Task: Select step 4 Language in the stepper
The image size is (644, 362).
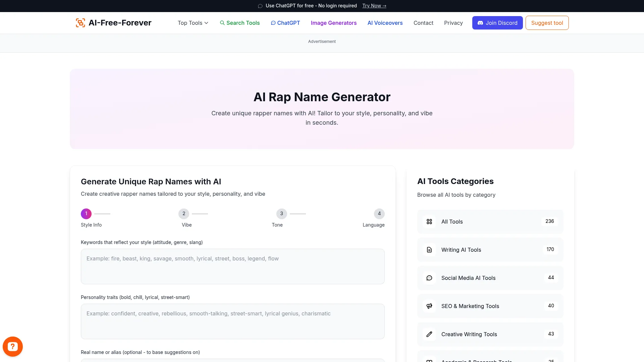Action: (379, 214)
